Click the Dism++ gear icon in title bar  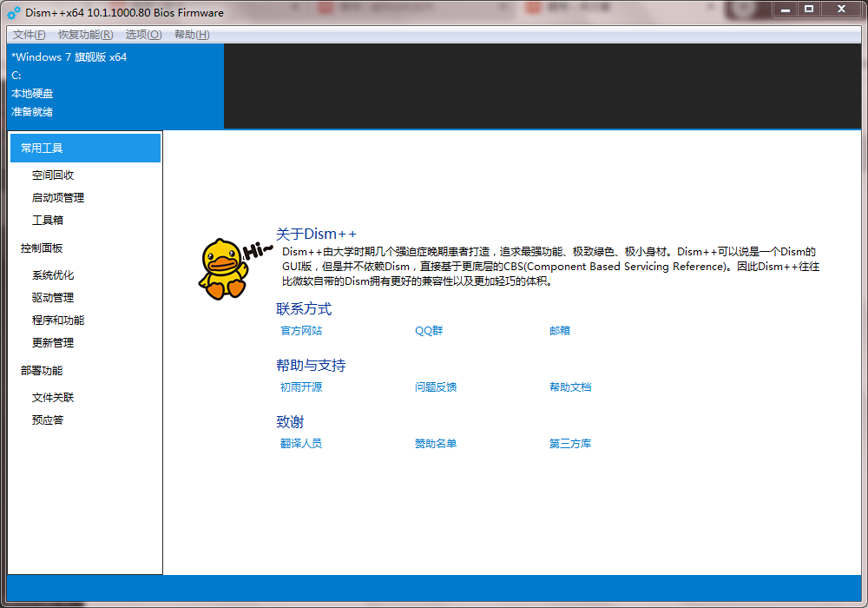coord(14,12)
